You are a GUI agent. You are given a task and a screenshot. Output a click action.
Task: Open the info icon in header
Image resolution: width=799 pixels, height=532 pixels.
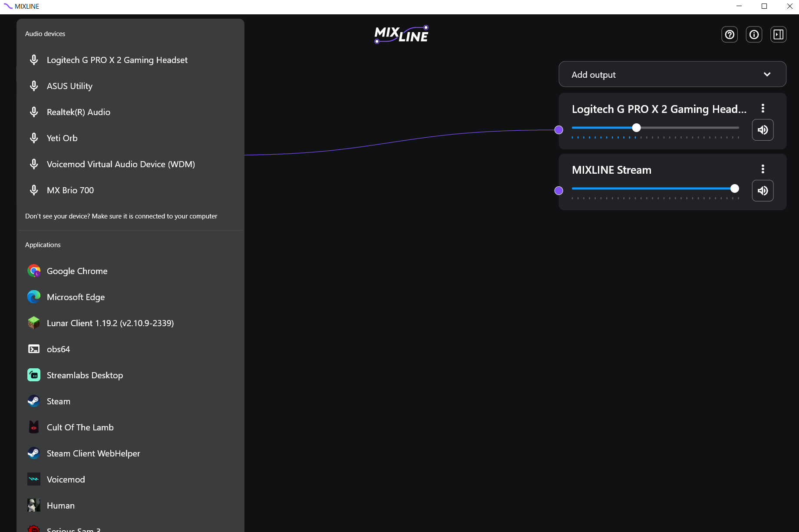[754, 34]
